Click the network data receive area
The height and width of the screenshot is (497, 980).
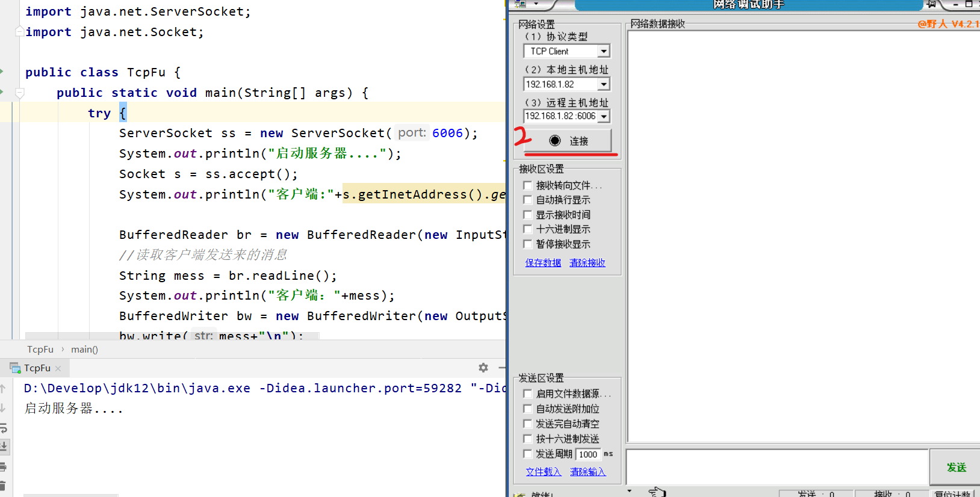click(x=804, y=236)
